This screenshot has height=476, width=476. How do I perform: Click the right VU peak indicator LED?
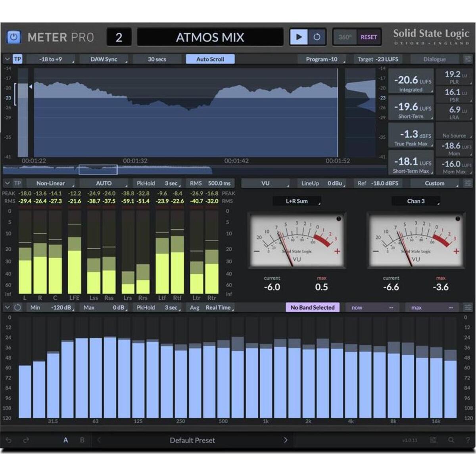coord(458,219)
